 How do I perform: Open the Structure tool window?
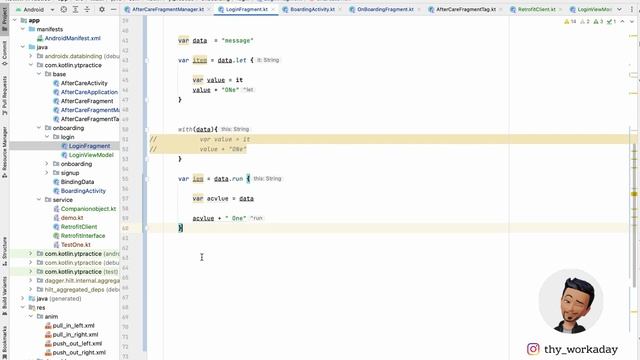pos(4,251)
